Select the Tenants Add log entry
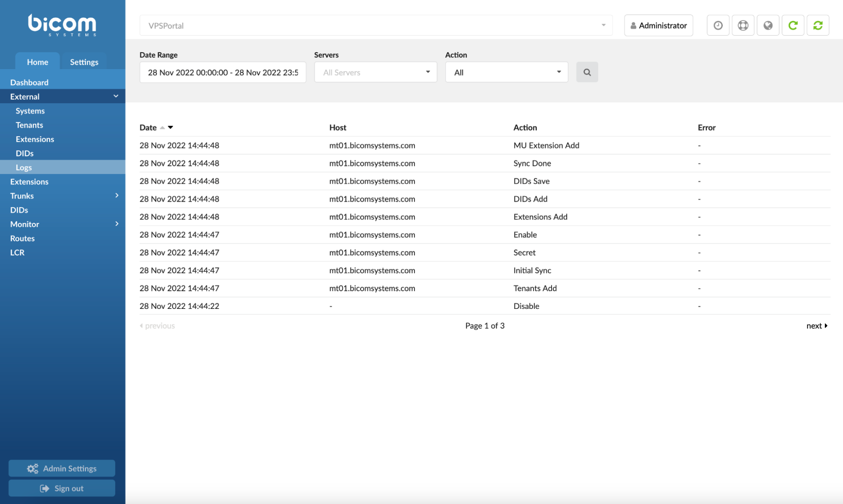The height and width of the screenshot is (504, 843). (485, 288)
